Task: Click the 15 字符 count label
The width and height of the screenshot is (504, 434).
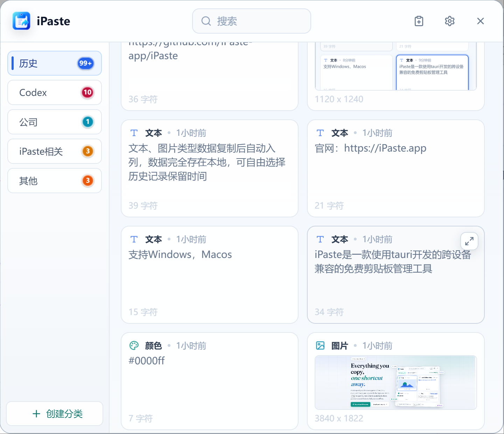Action: pyautogui.click(x=143, y=312)
